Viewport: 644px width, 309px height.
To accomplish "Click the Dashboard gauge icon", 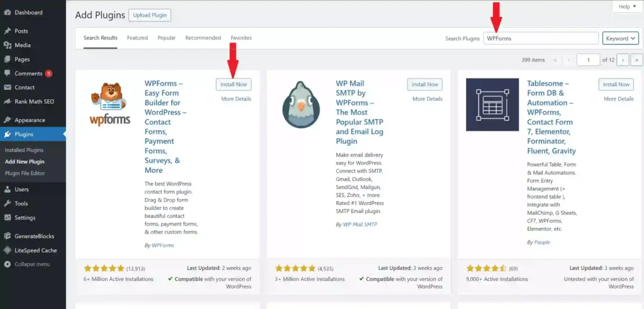I will (x=7, y=13).
